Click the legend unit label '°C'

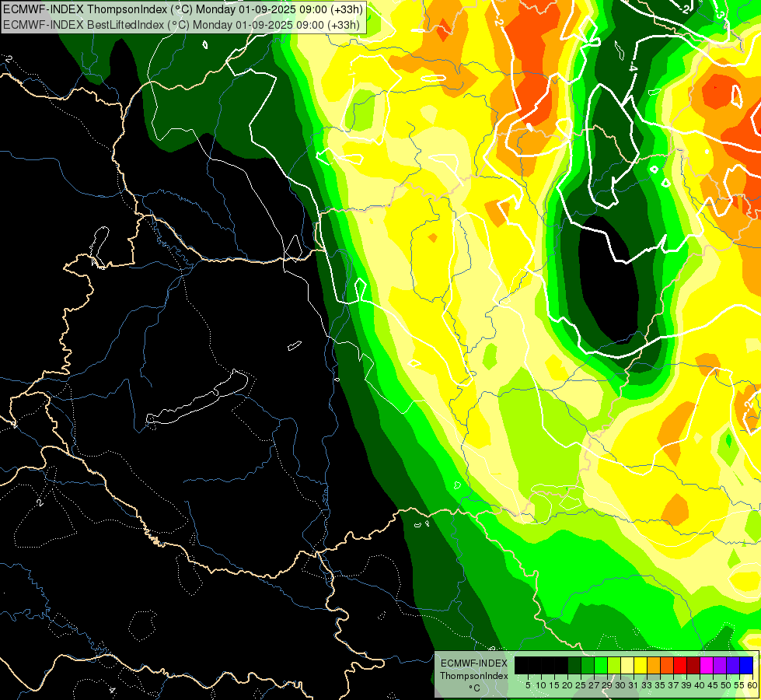(474, 688)
